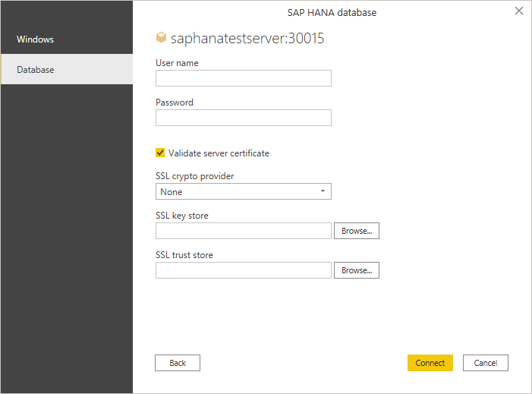532x394 pixels.
Task: Click the Validate server certificate label
Action: point(219,153)
